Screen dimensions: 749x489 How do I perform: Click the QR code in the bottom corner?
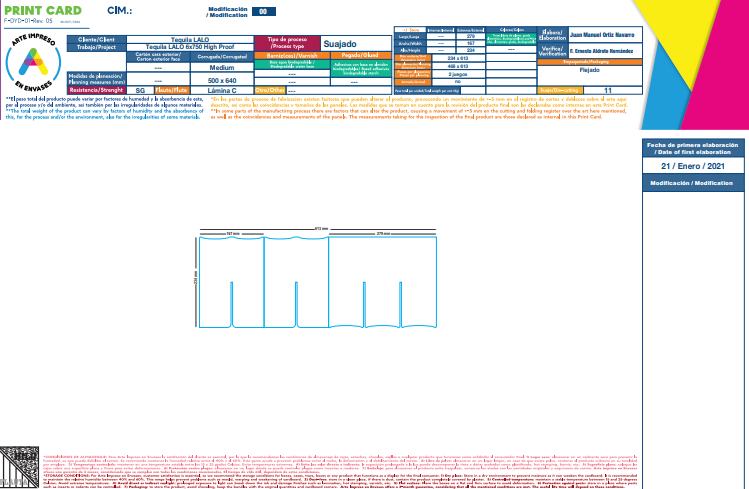click(x=19, y=468)
